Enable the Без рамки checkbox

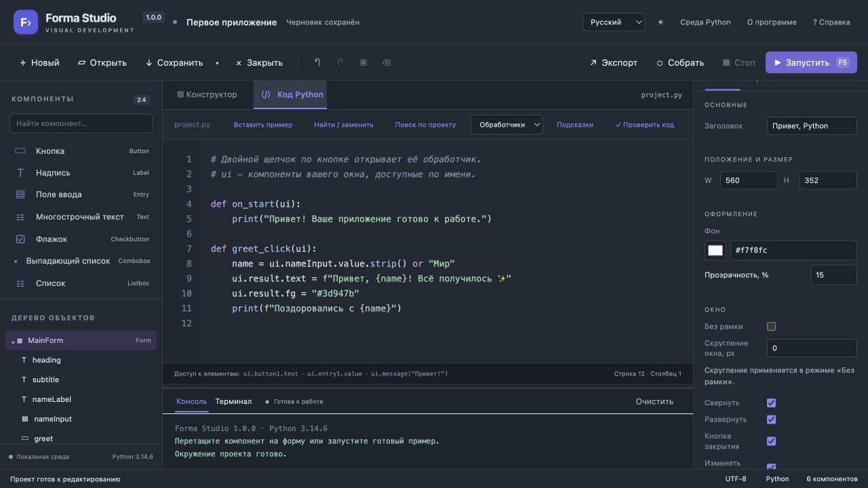click(771, 327)
